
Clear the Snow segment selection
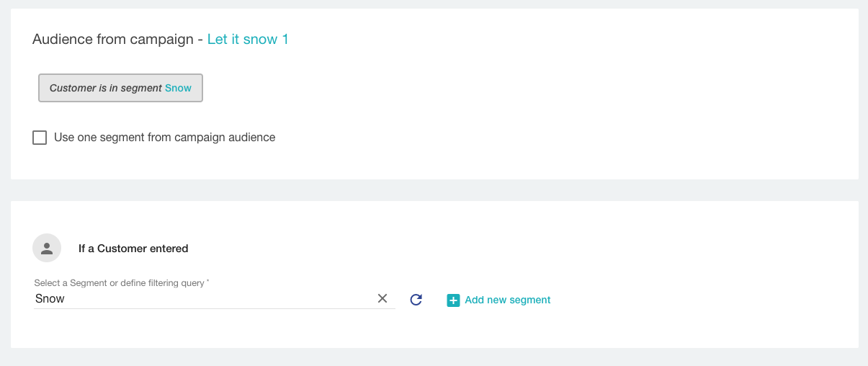(382, 299)
